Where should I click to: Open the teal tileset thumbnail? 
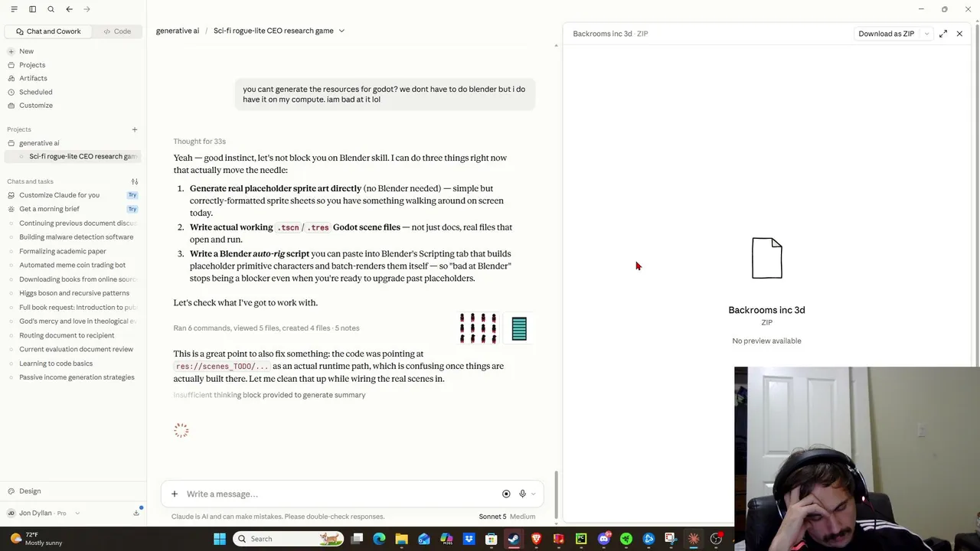(519, 328)
